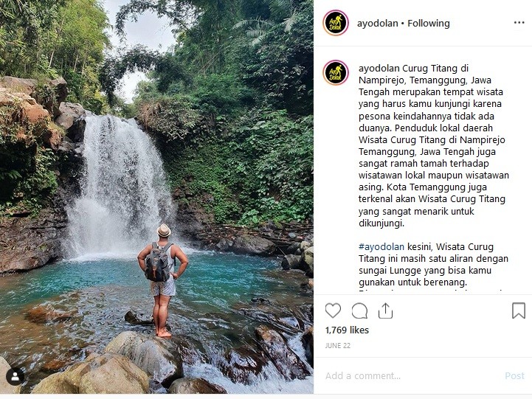Open the #ayodolan hashtag link

pyautogui.click(x=381, y=247)
